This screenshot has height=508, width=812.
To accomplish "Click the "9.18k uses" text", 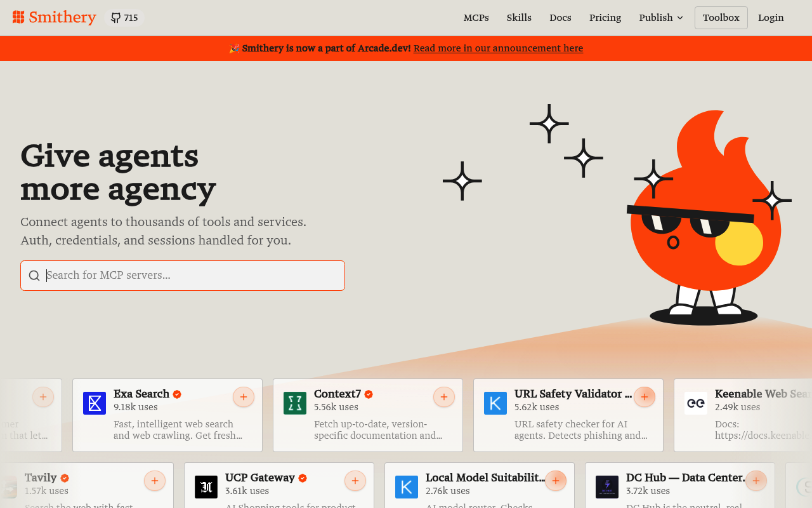I will [136, 408].
